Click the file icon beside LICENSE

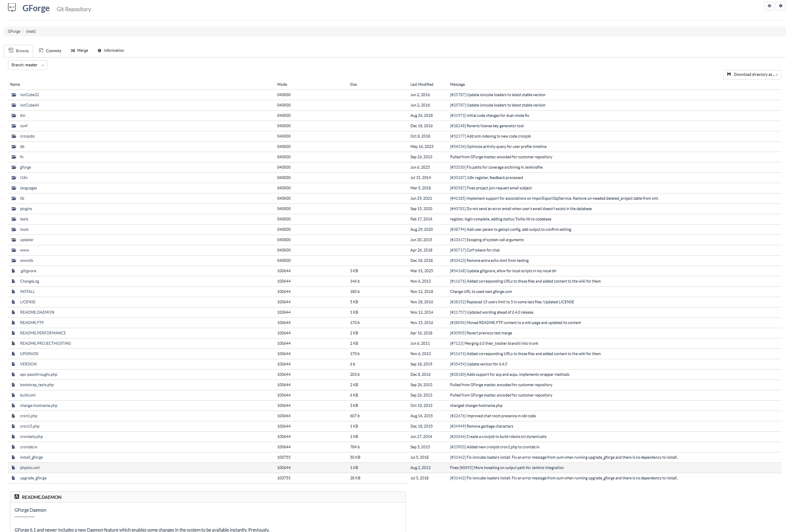click(x=13, y=302)
